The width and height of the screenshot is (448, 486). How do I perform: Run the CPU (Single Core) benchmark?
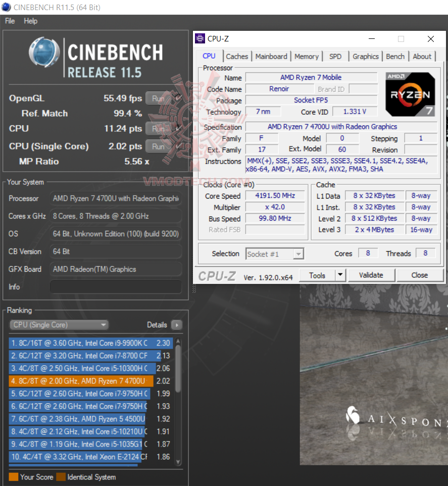[158, 147]
